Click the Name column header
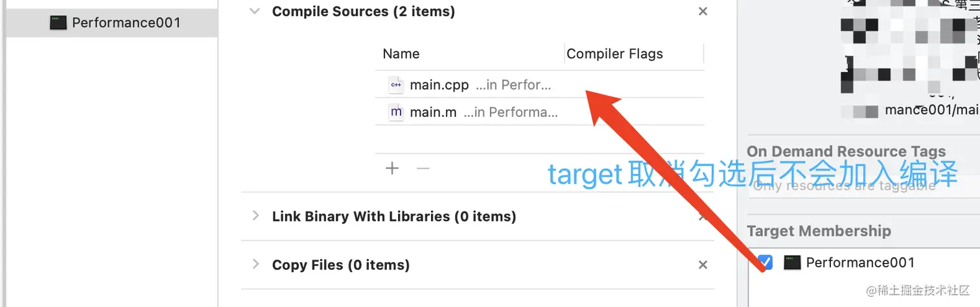The height and width of the screenshot is (307, 980). (401, 54)
